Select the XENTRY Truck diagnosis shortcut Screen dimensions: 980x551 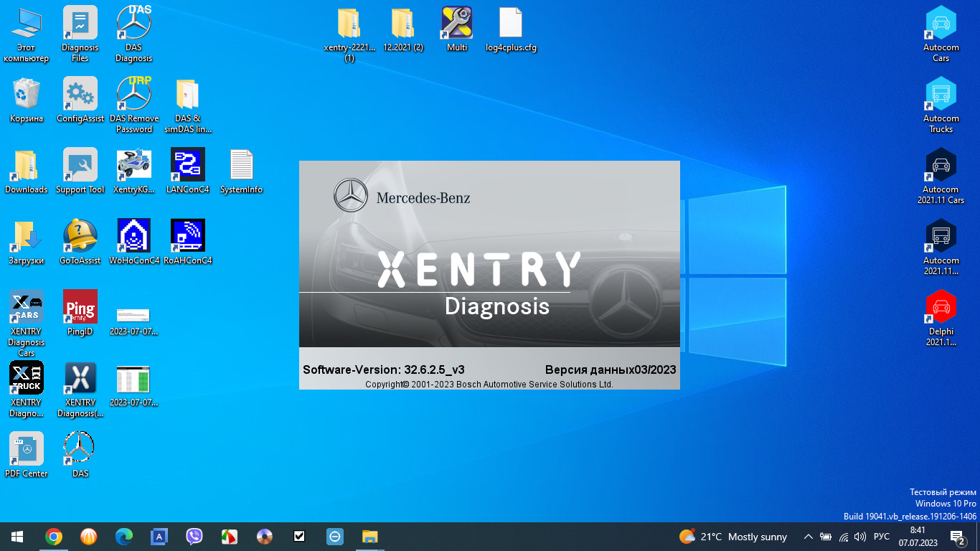(27, 388)
